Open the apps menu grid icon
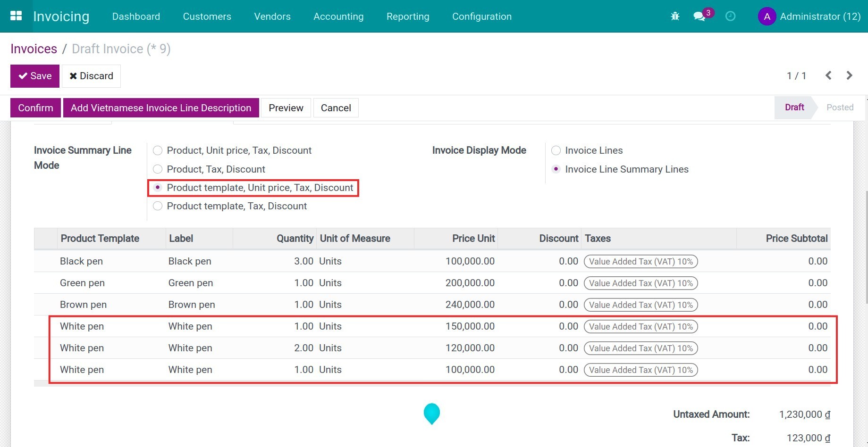 pos(16,16)
